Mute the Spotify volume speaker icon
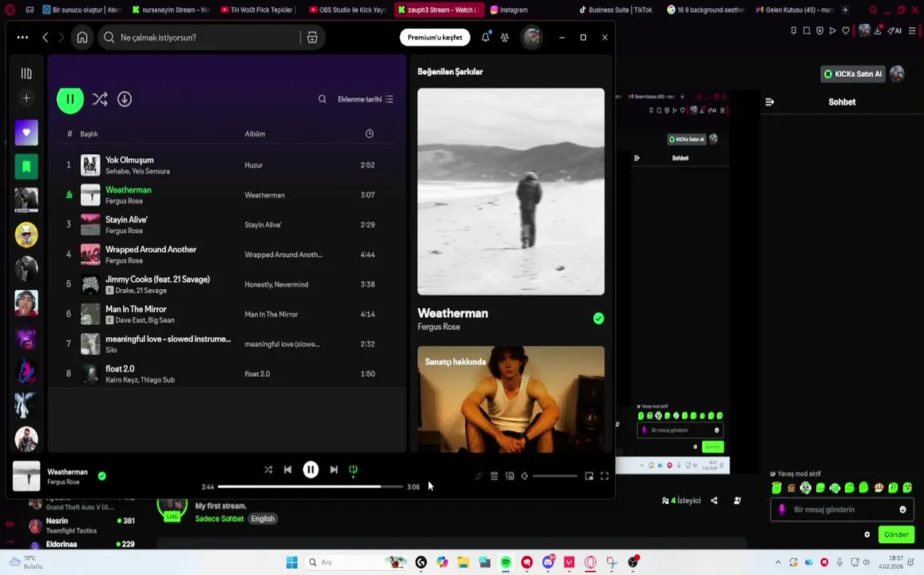The height and width of the screenshot is (575, 924). point(525,476)
